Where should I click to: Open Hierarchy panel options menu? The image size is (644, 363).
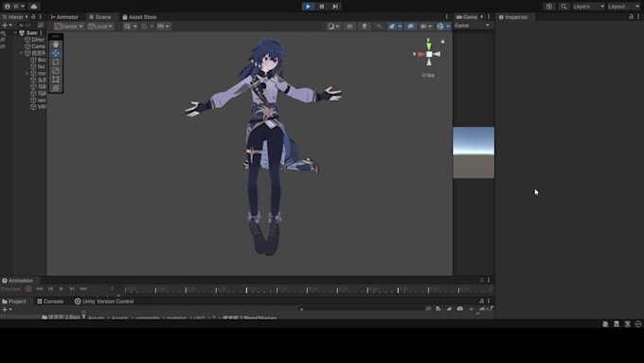click(x=40, y=17)
